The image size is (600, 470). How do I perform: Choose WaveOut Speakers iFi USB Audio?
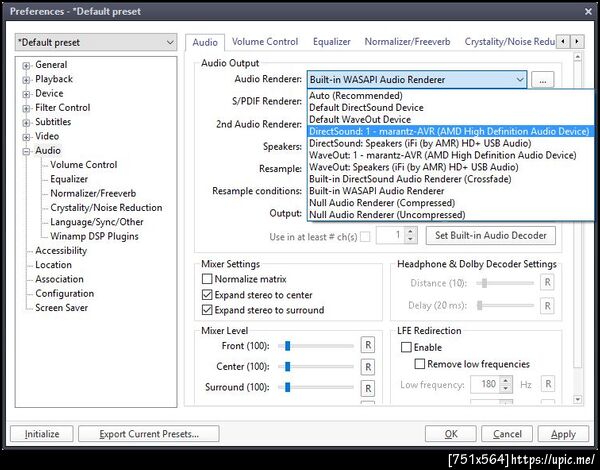click(x=450, y=167)
